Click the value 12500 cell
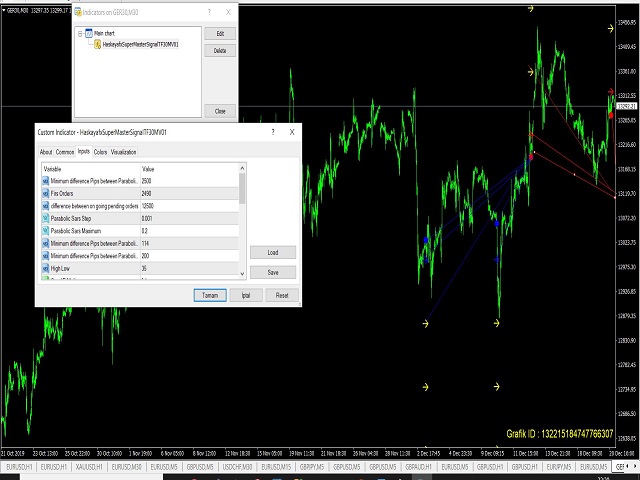This screenshot has width=640, height=480. click(x=189, y=206)
